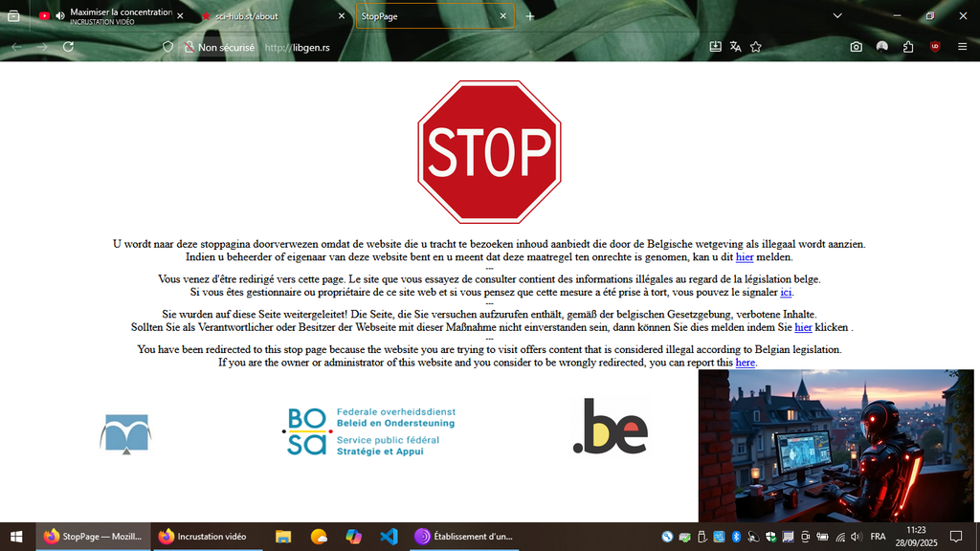Open the Meet Now camera tray icon
The width and height of the screenshot is (980, 551).
click(806, 537)
